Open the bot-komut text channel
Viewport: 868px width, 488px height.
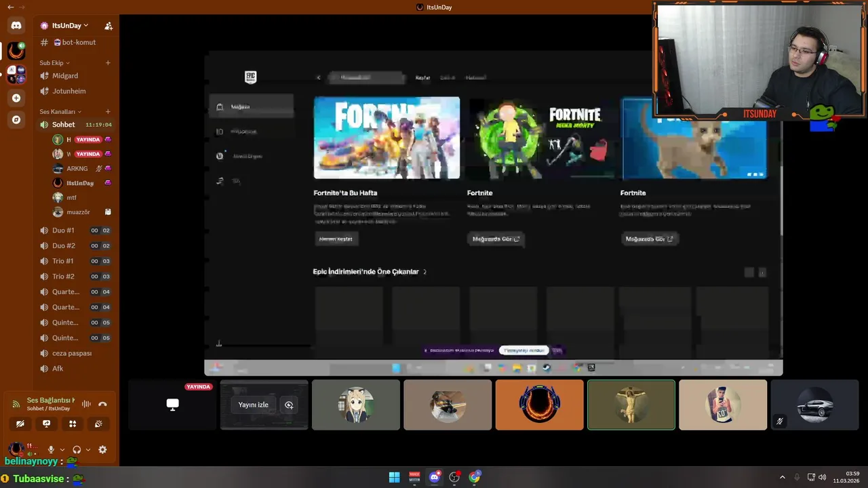[76, 42]
